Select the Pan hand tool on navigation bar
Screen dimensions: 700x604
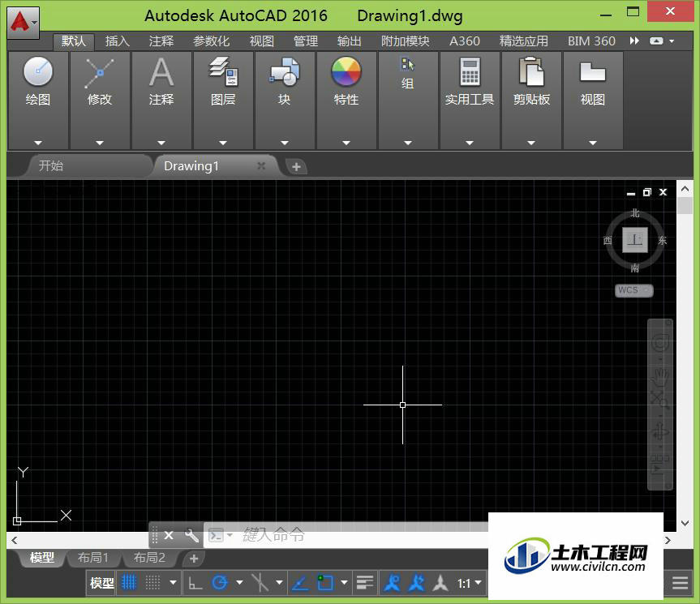[x=660, y=377]
